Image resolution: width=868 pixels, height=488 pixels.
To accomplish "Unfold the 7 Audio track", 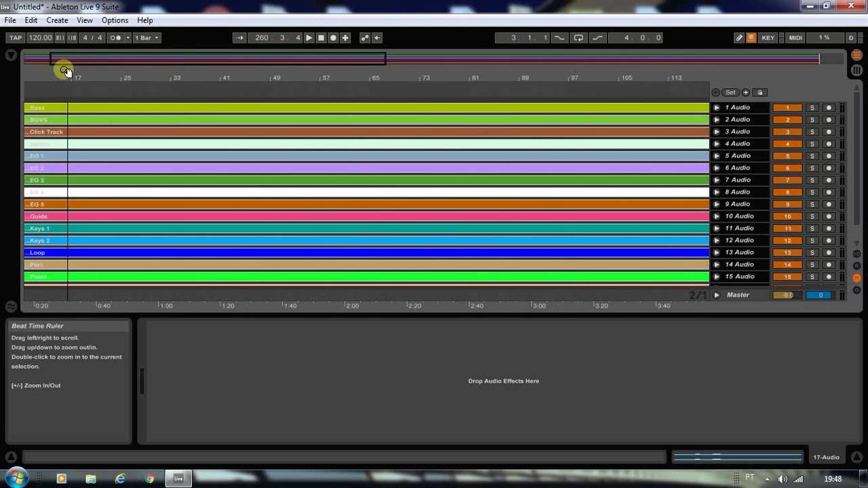I will pos(717,180).
